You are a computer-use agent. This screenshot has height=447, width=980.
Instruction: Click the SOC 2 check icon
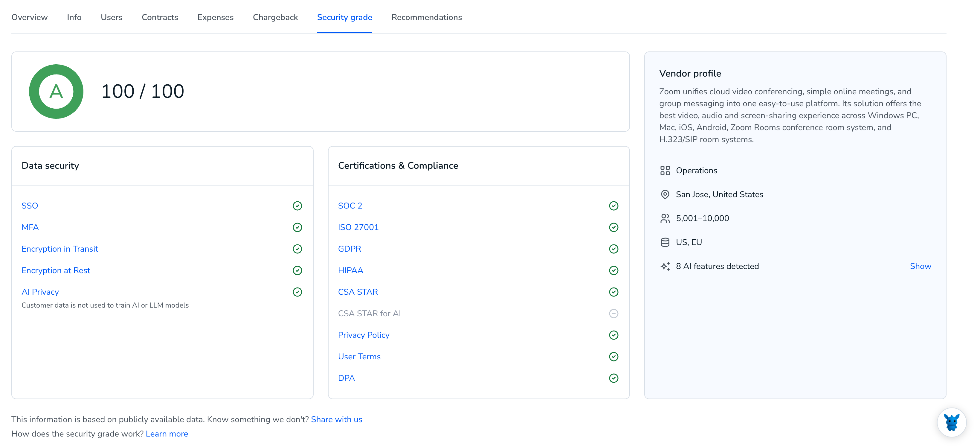614,206
